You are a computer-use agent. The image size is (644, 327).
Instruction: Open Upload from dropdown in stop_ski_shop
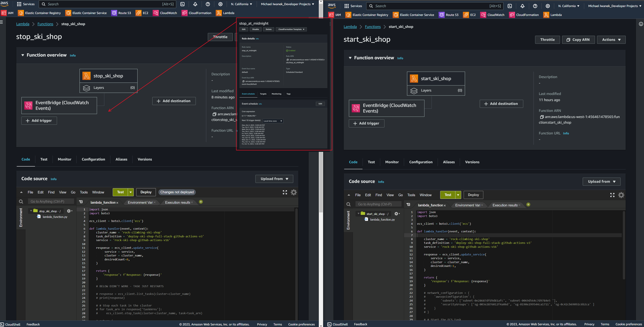click(274, 179)
